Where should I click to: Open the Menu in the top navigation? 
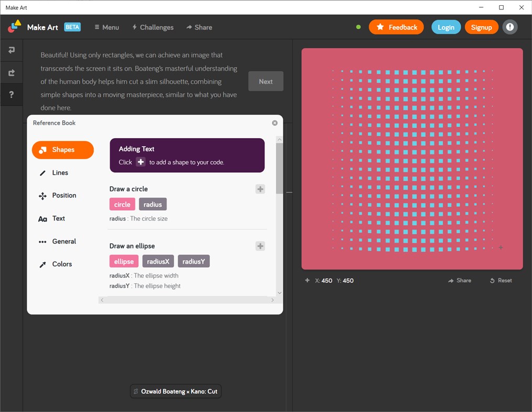click(106, 27)
